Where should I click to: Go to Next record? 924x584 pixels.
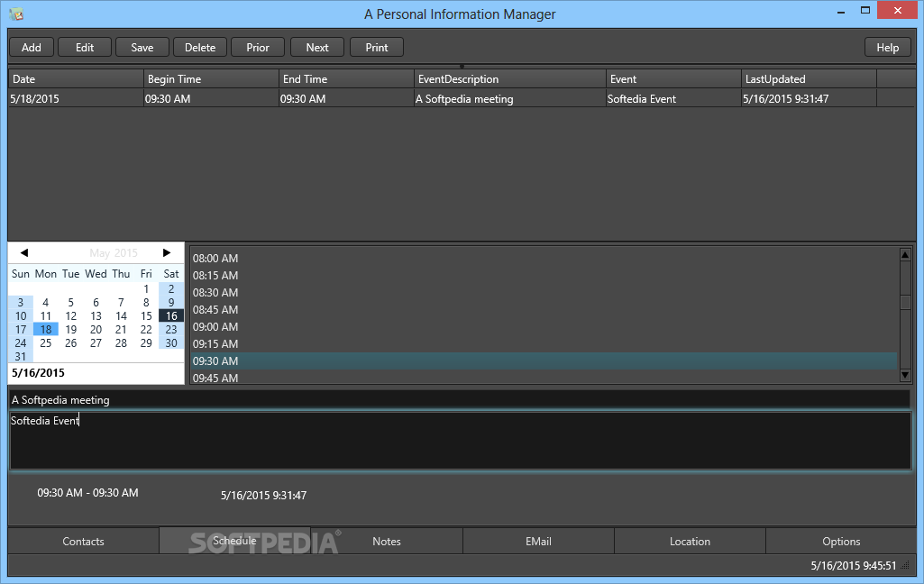point(317,48)
